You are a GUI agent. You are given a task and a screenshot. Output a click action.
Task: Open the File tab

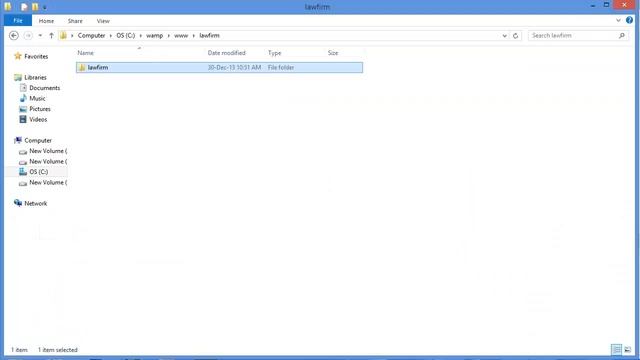click(x=18, y=20)
